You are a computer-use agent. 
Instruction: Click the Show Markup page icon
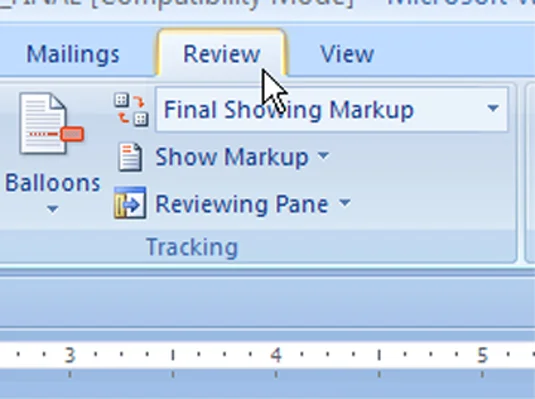tap(130, 157)
